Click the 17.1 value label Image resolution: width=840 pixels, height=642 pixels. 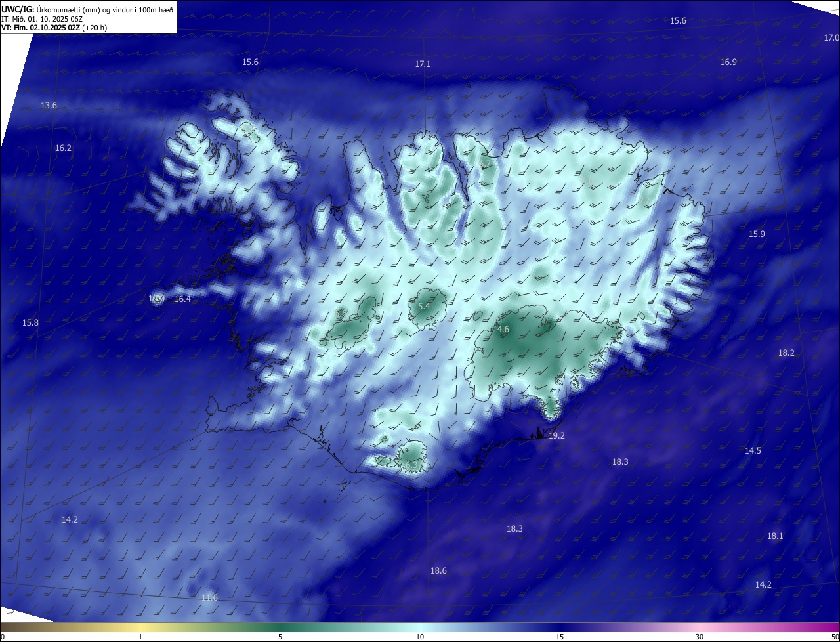423,64
